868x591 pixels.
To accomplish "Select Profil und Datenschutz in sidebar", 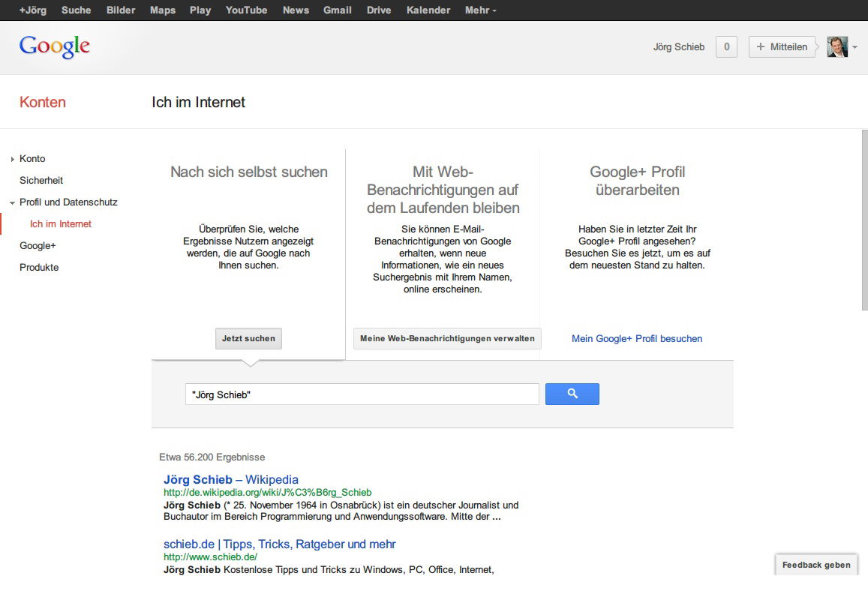I will [68, 202].
